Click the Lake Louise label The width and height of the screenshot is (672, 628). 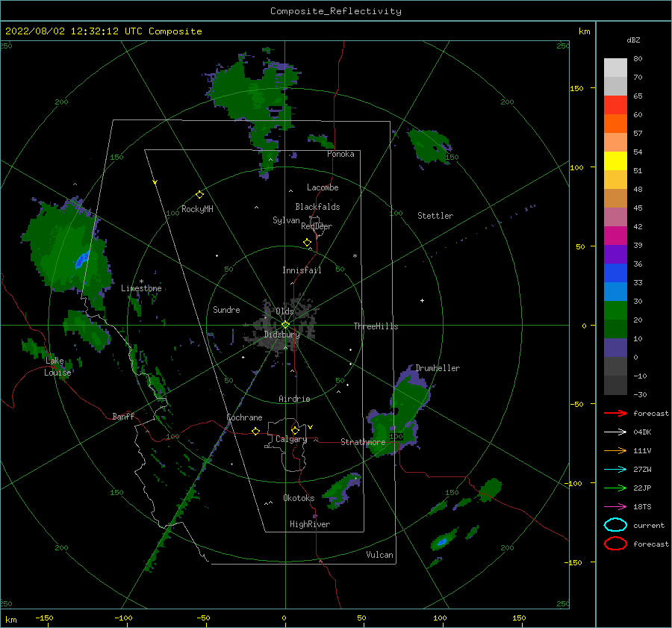coord(57,367)
